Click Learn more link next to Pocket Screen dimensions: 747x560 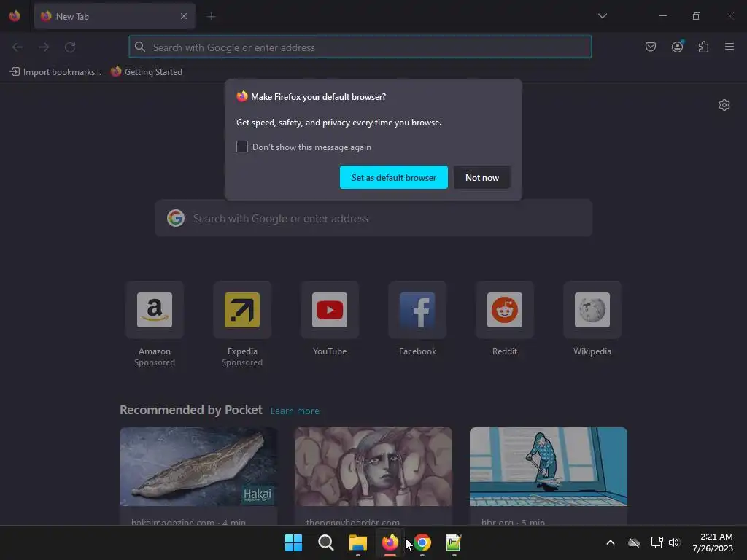pyautogui.click(x=295, y=411)
